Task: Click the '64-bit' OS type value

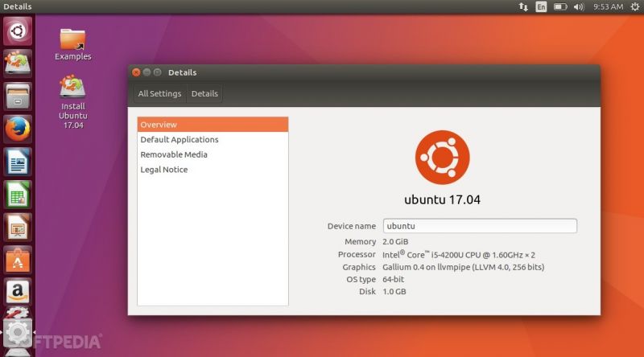Action: (x=393, y=280)
